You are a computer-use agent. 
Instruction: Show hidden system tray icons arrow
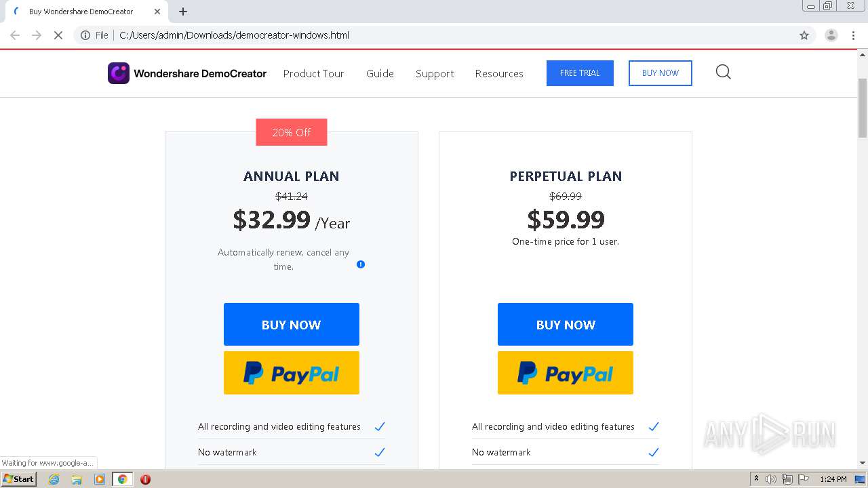[756, 479]
